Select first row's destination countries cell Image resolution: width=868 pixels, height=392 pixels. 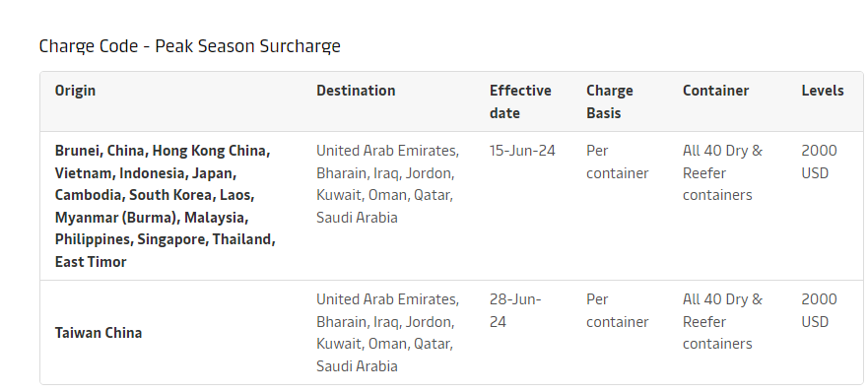point(388,184)
